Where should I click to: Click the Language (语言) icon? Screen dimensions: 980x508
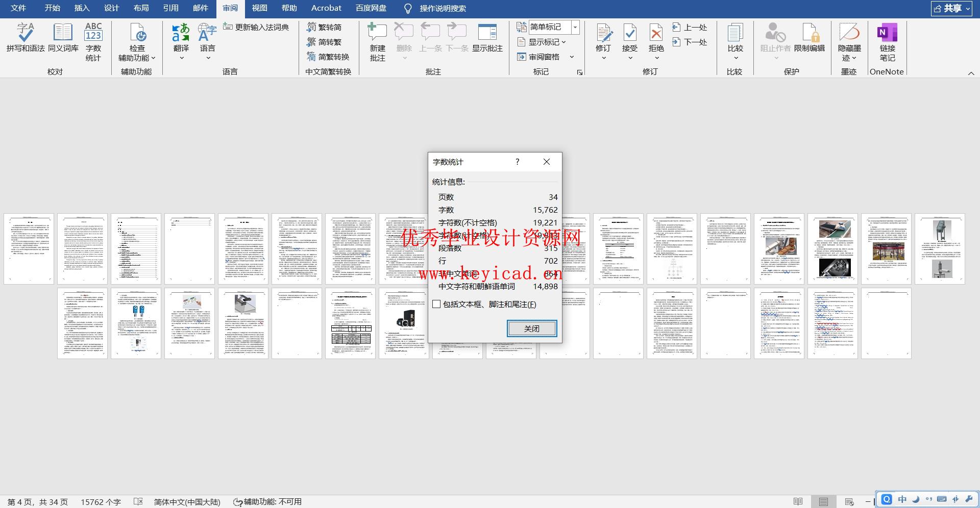coord(207,33)
